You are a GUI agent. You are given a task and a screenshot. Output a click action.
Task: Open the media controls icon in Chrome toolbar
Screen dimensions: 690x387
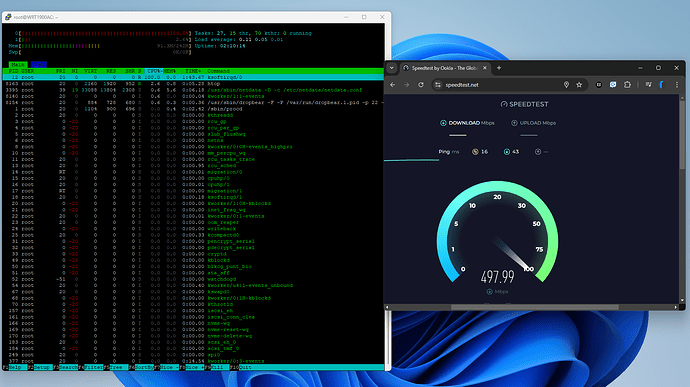click(648, 85)
